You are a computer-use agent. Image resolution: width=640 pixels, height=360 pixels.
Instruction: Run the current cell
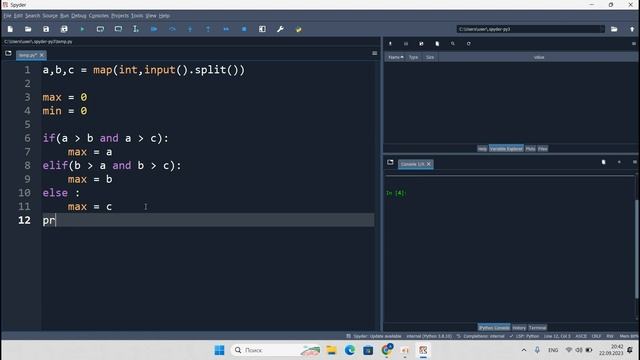[x=100, y=29]
